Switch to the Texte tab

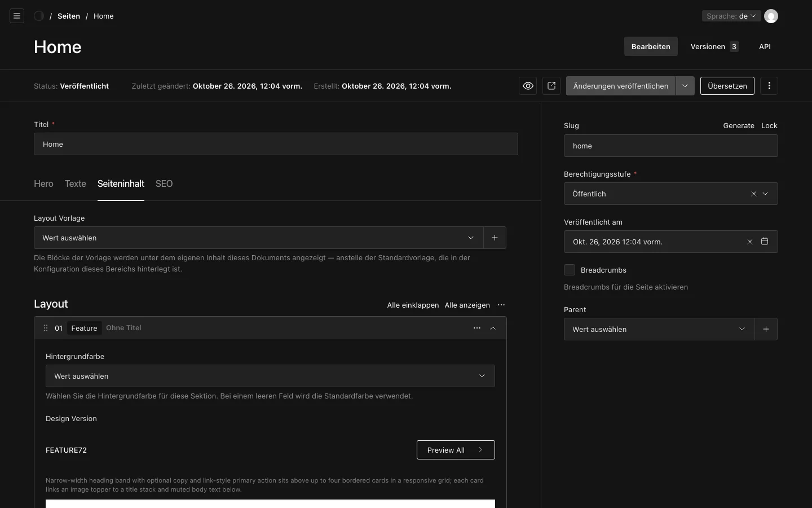[76, 183]
